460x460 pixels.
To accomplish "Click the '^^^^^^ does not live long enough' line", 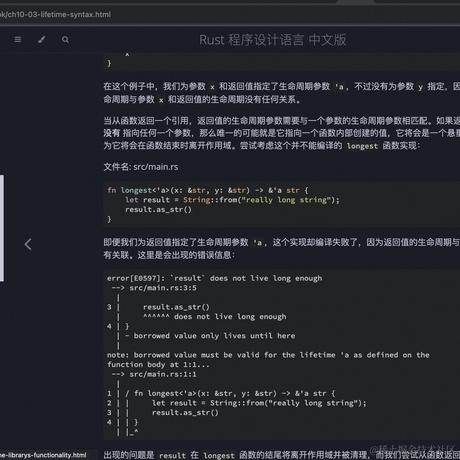I will pos(215,317).
